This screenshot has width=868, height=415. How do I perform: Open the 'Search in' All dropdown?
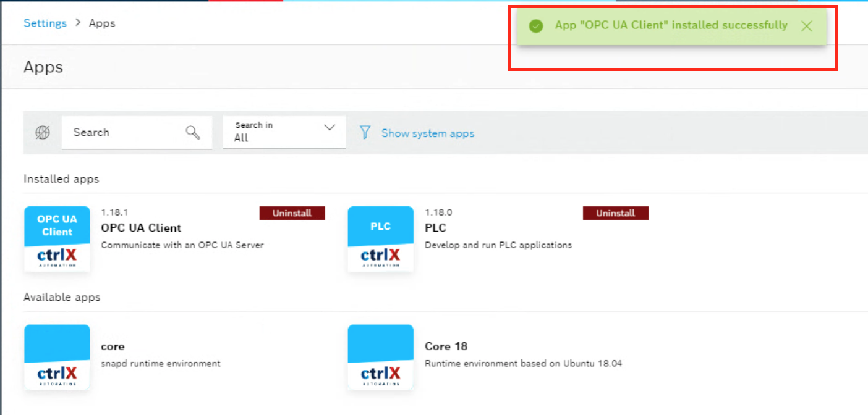click(284, 132)
